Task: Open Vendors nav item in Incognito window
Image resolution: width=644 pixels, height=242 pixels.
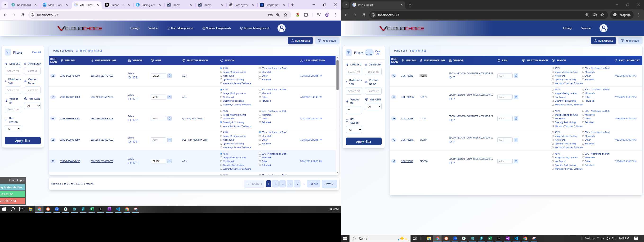Action: pyautogui.click(x=586, y=28)
